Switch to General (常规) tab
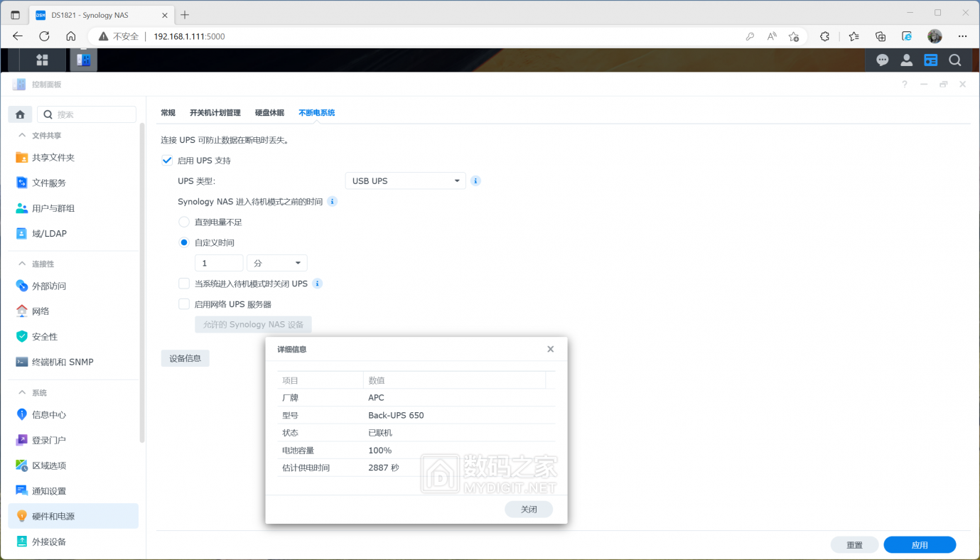The height and width of the screenshot is (560, 980). click(x=168, y=113)
